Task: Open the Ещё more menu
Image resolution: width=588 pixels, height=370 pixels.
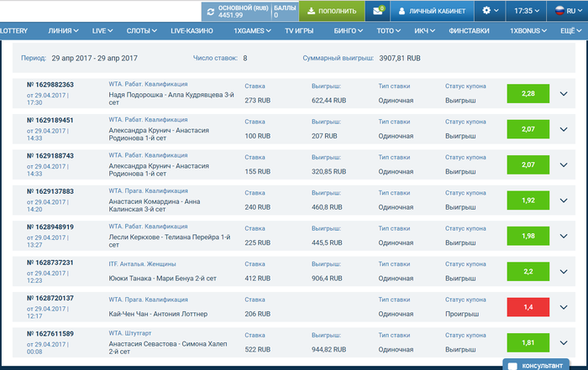Action: 570,31
